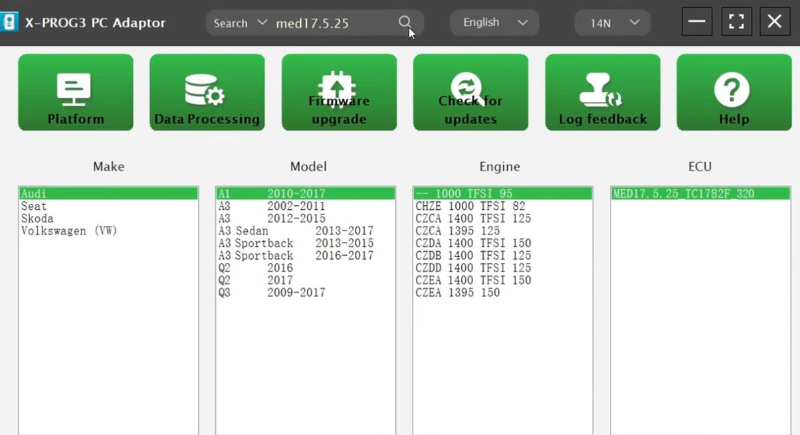The width and height of the screenshot is (800, 435).
Task: Select engine CZCA 1400 TFSI 125
Action: pos(503,218)
